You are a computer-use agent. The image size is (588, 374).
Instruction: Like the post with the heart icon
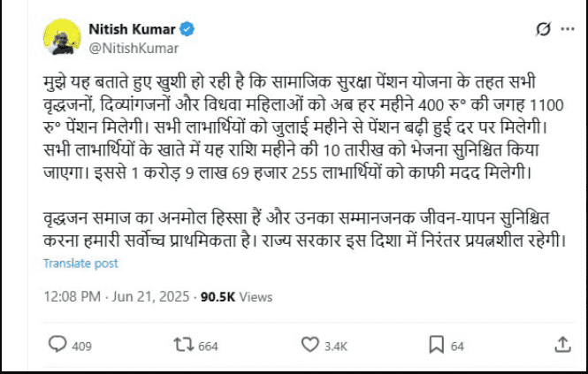click(311, 345)
